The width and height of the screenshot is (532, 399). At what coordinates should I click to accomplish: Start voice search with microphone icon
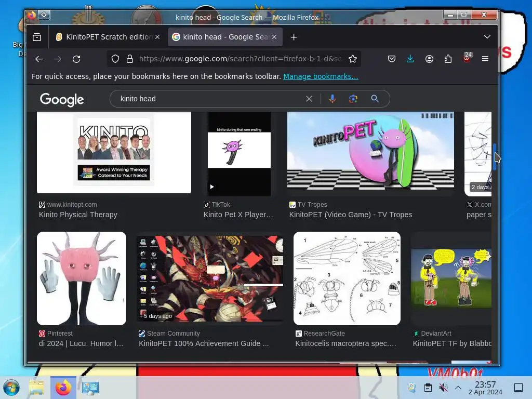332,99
